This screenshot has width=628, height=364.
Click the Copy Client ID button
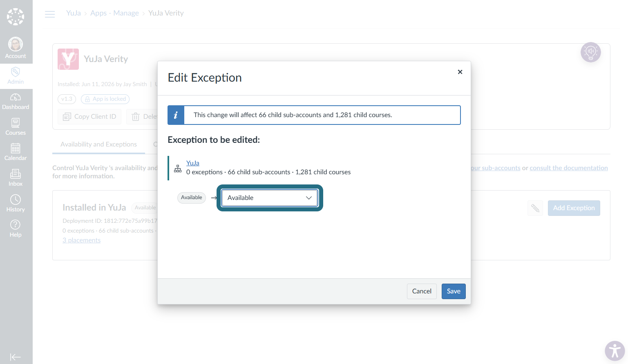[89, 117]
